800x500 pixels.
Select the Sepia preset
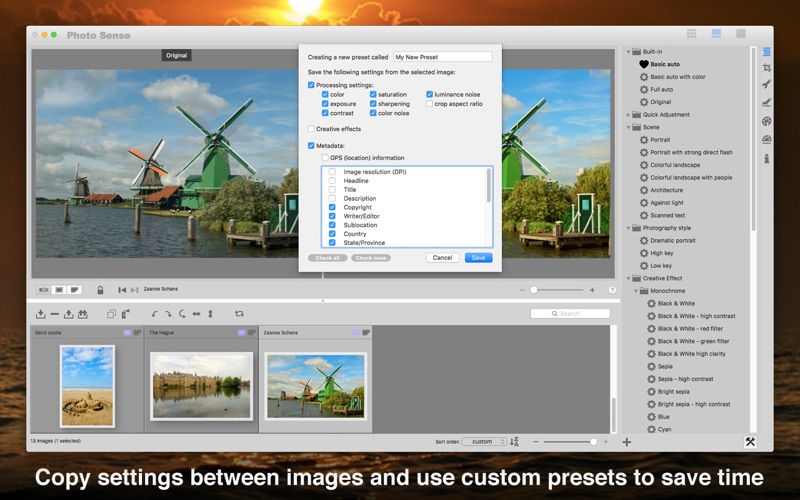[x=664, y=366]
